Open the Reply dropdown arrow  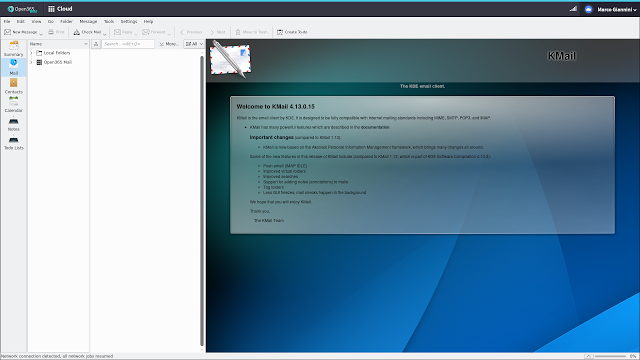(136, 33)
